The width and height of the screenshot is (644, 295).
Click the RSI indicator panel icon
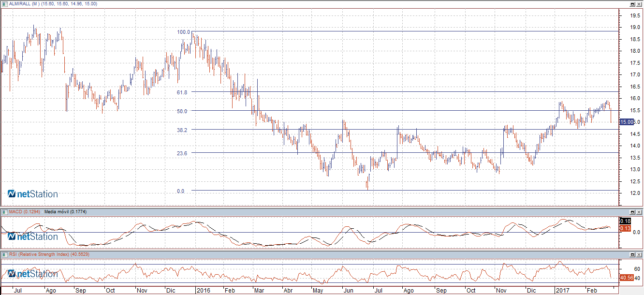5,254
